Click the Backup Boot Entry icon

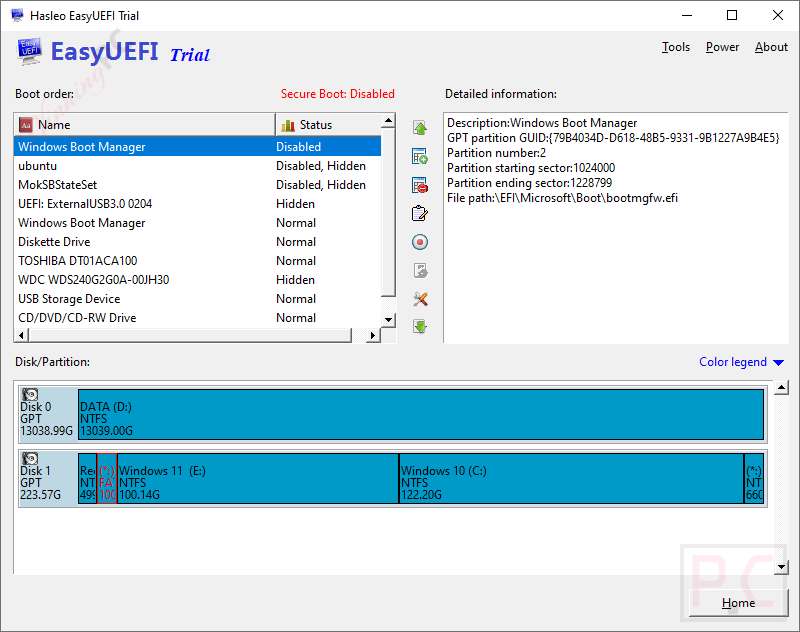point(420,270)
